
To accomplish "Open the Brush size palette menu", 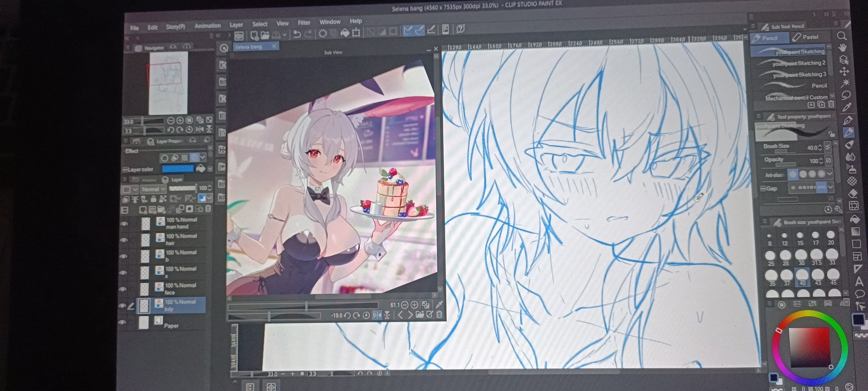I will point(765,222).
